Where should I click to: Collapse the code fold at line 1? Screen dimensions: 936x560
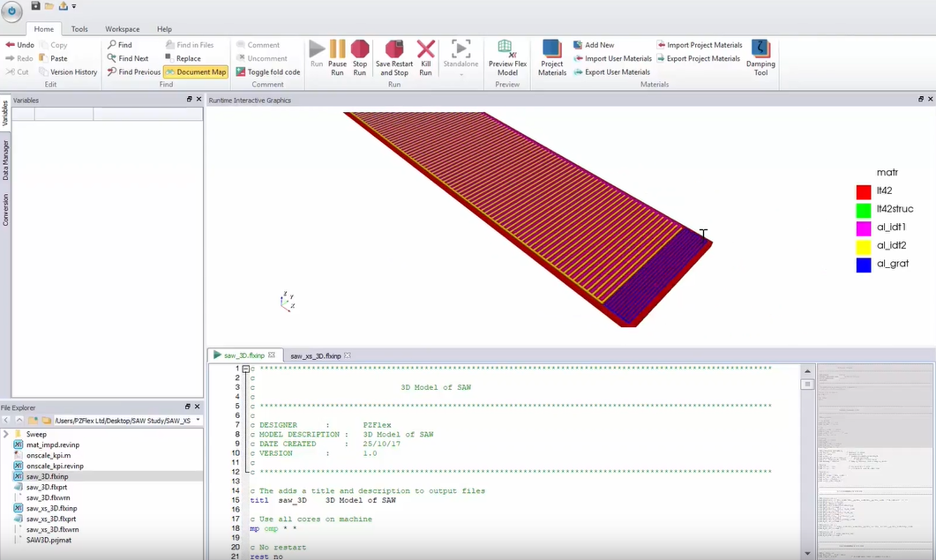click(x=245, y=369)
